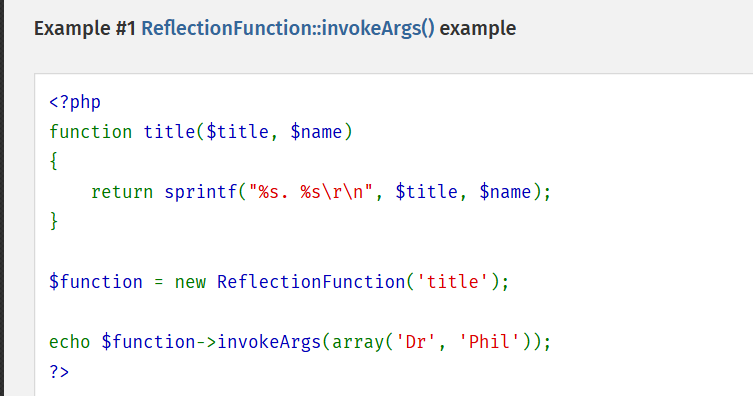
Task: Click the 'new' keyword in the code
Action: coord(190,282)
